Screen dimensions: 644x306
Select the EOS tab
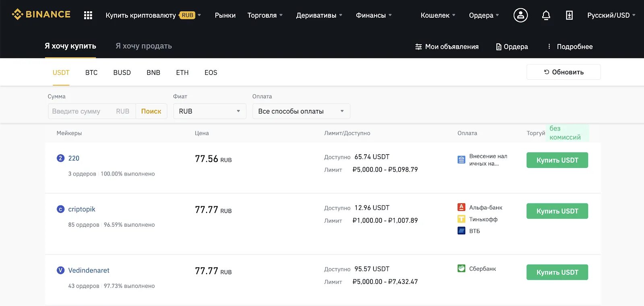211,72
